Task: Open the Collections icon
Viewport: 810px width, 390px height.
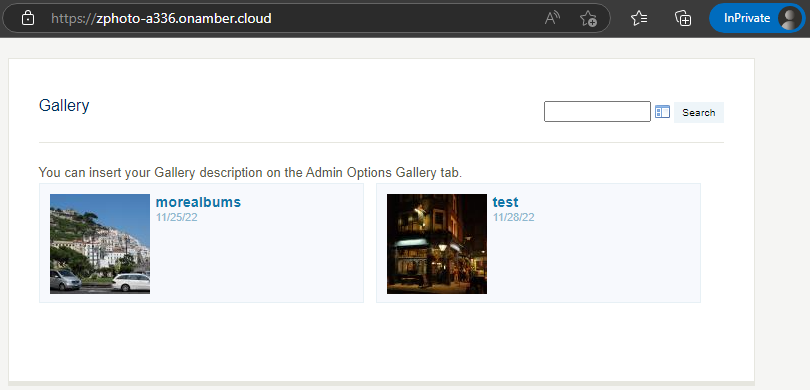Action: coord(683,19)
